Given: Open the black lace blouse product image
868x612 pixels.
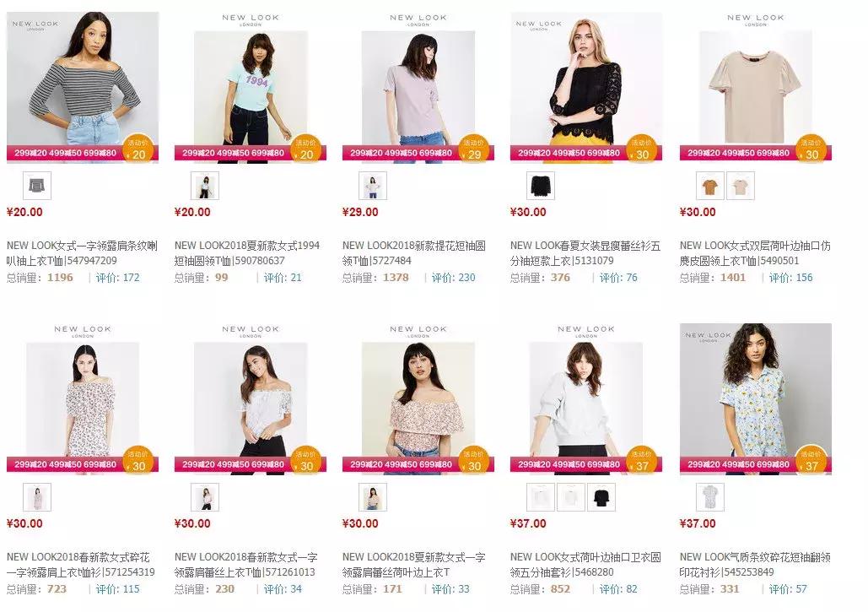Looking at the screenshot, I should (x=585, y=88).
